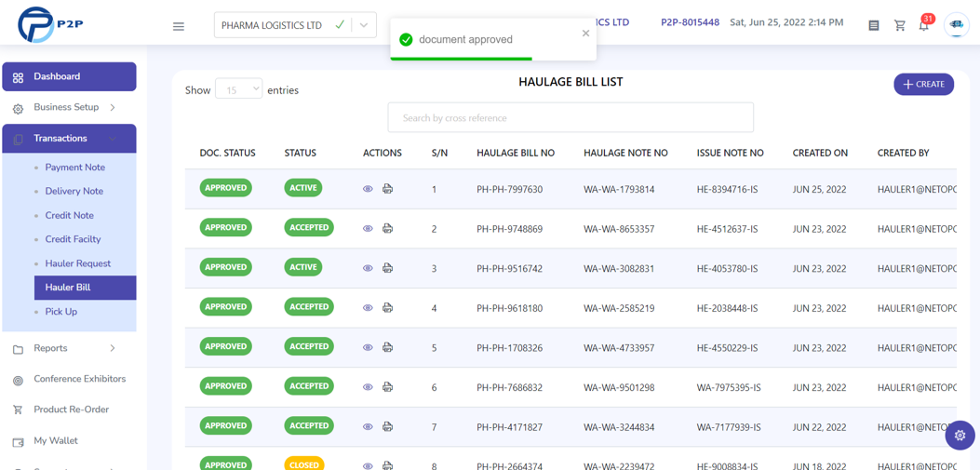Open notifications bell with 31 badge
This screenshot has height=470, width=980.
(x=924, y=25)
